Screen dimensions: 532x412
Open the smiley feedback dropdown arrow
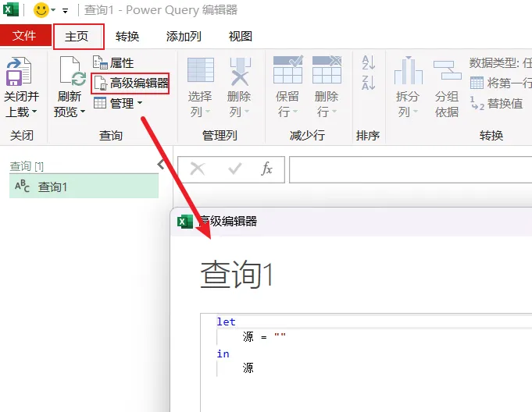click(53, 10)
